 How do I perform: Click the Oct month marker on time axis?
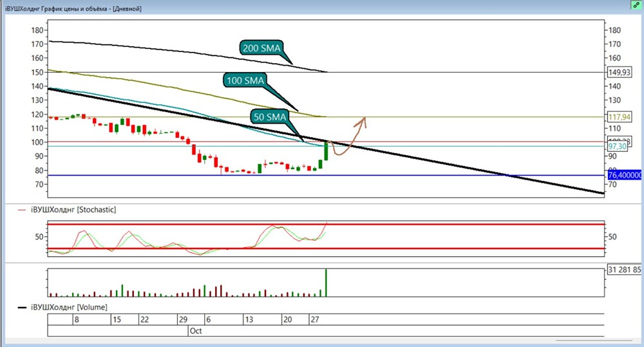click(196, 331)
